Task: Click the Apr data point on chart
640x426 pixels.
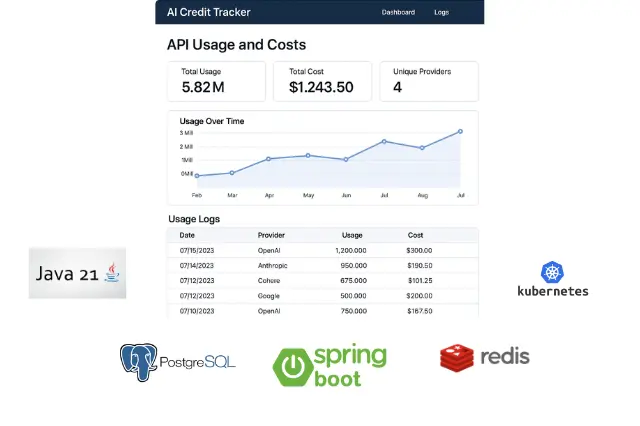Action: pos(268,159)
